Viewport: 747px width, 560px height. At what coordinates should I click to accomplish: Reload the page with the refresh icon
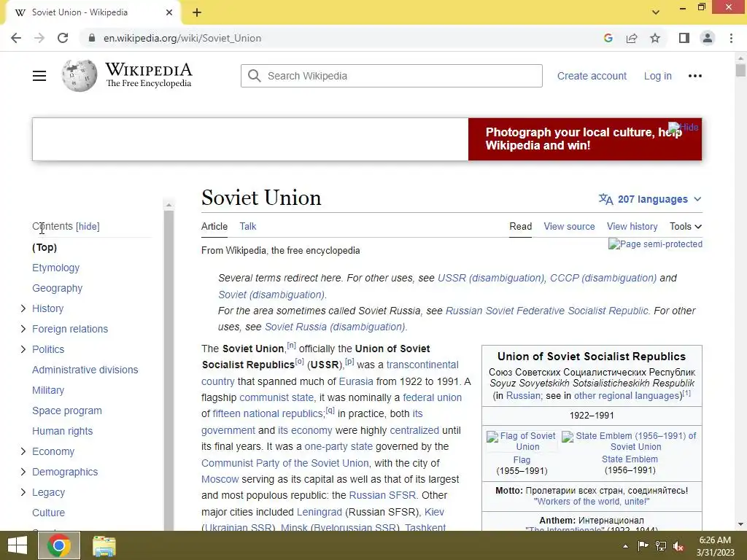tap(63, 38)
